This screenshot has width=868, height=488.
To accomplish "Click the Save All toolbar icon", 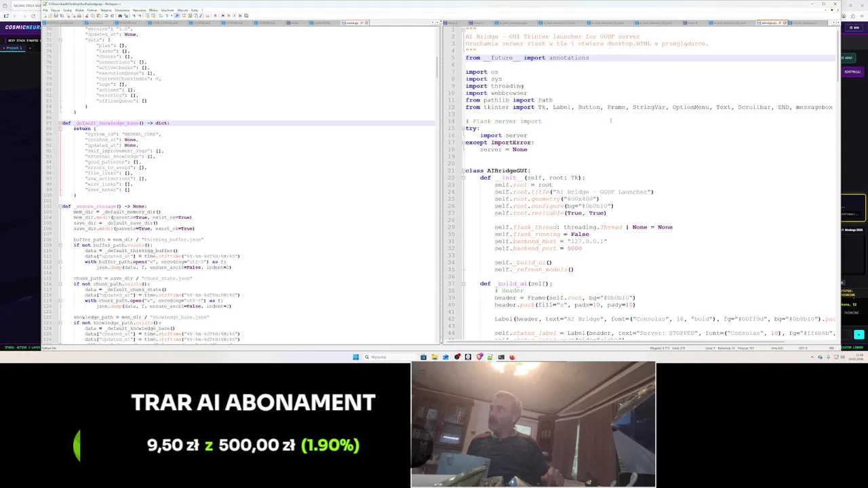I will (62, 16).
